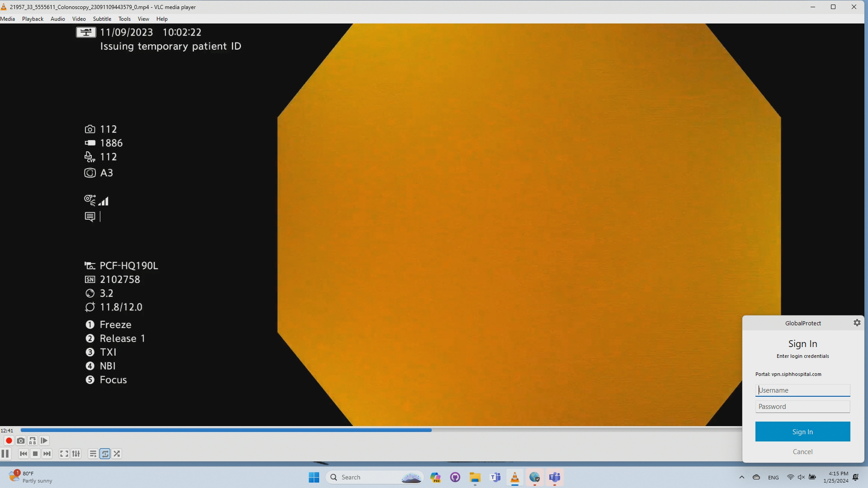
Task: Open the Help menu
Action: [162, 19]
